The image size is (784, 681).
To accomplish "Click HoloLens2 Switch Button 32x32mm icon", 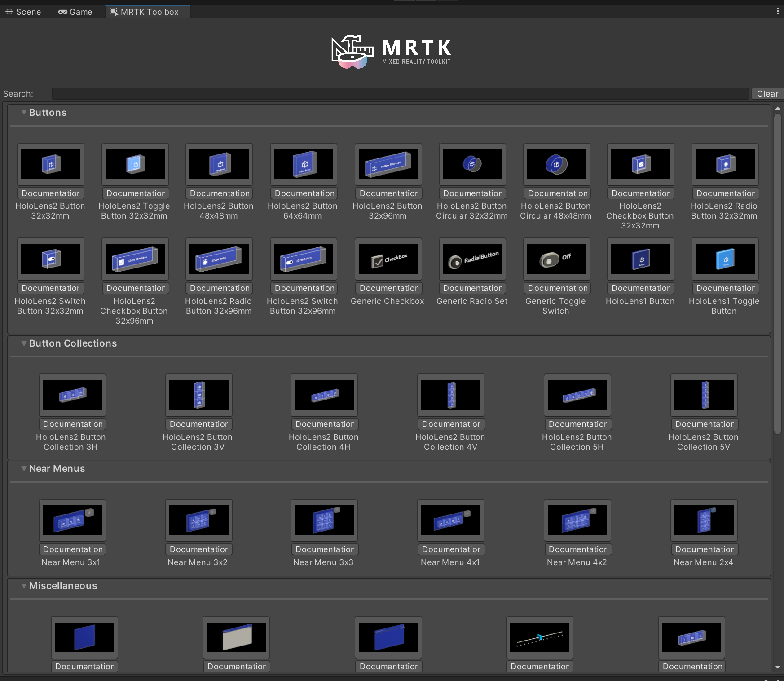I will pos(51,259).
